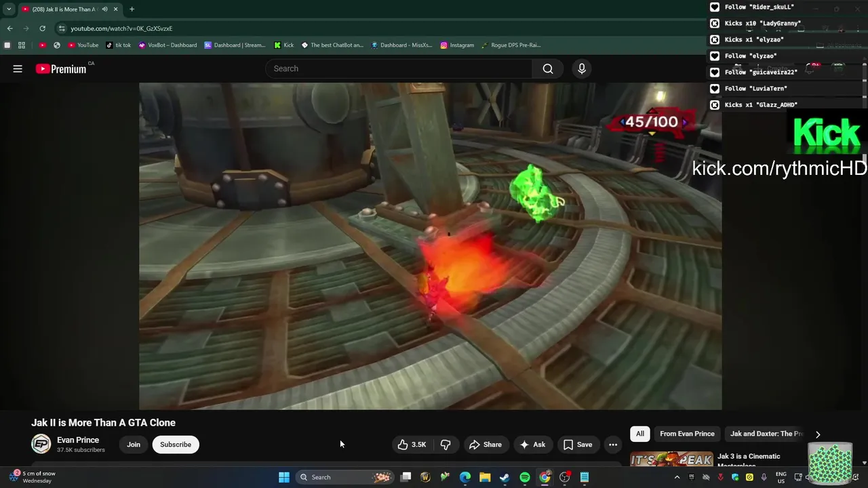Close the Jak II YouTube tab

coord(116,9)
